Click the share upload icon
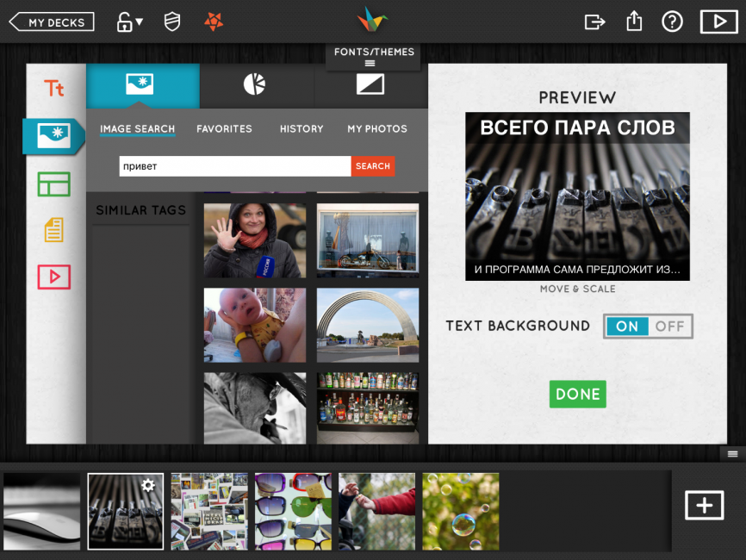 point(634,22)
